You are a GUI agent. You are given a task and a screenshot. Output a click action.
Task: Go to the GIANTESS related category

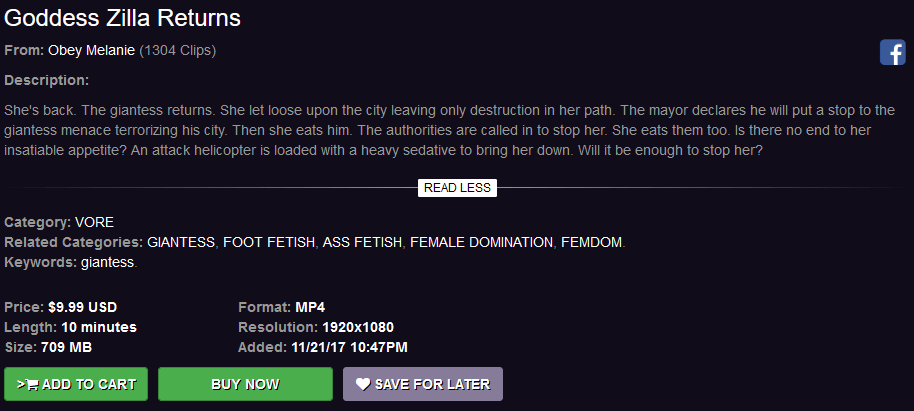pos(181,242)
